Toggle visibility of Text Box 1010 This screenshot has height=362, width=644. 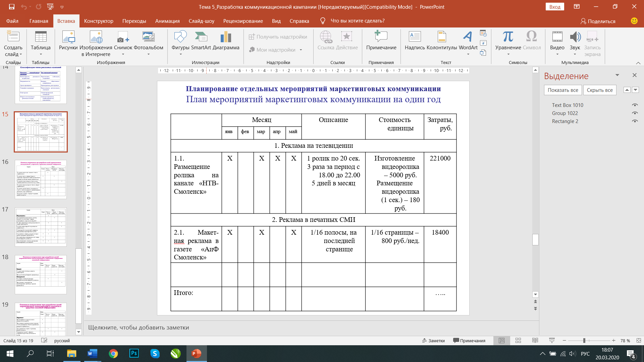point(635,105)
